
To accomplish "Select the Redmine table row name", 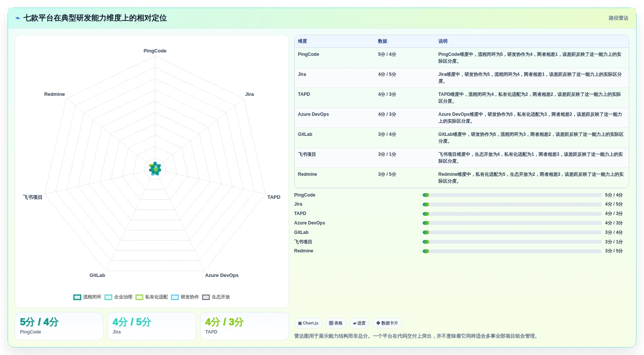I will 307,174.
